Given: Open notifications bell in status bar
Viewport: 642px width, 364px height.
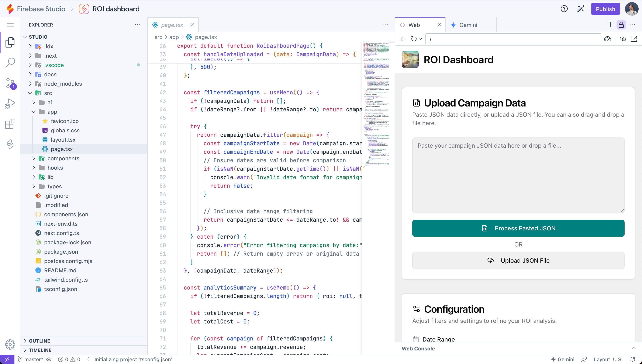Looking at the screenshot, I should 633,360.
